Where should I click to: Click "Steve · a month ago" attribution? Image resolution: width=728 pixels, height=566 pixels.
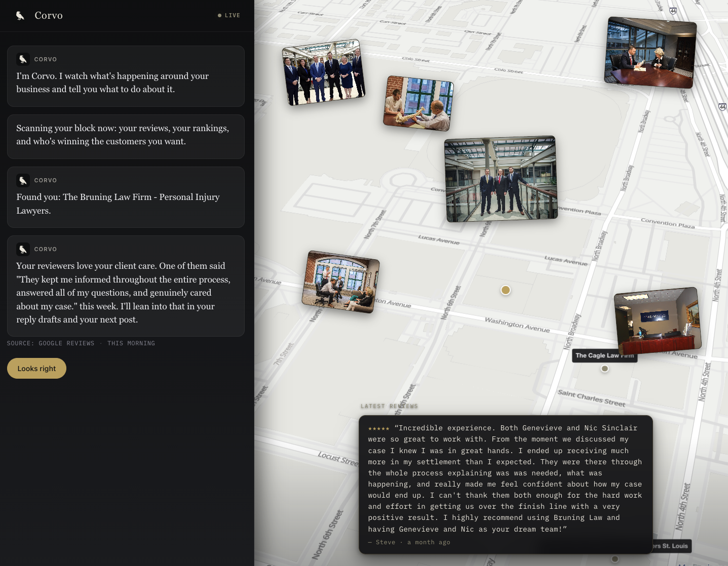409,542
